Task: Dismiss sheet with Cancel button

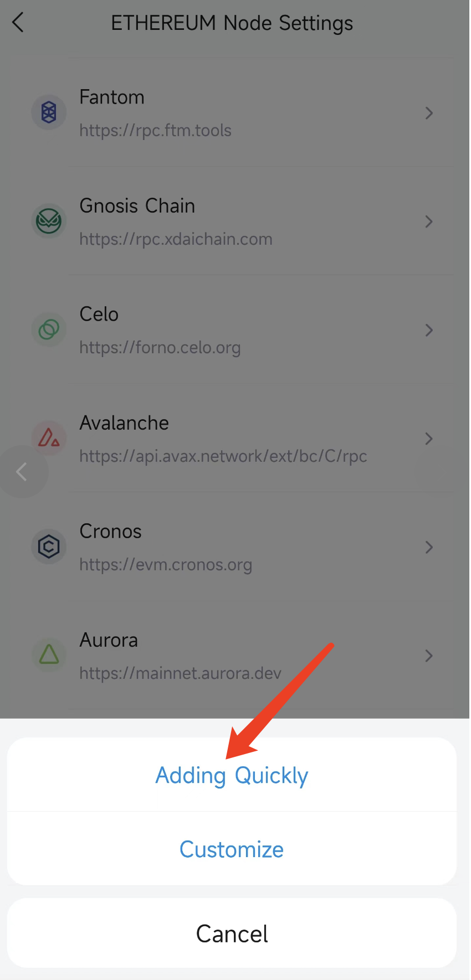Action: tap(232, 933)
